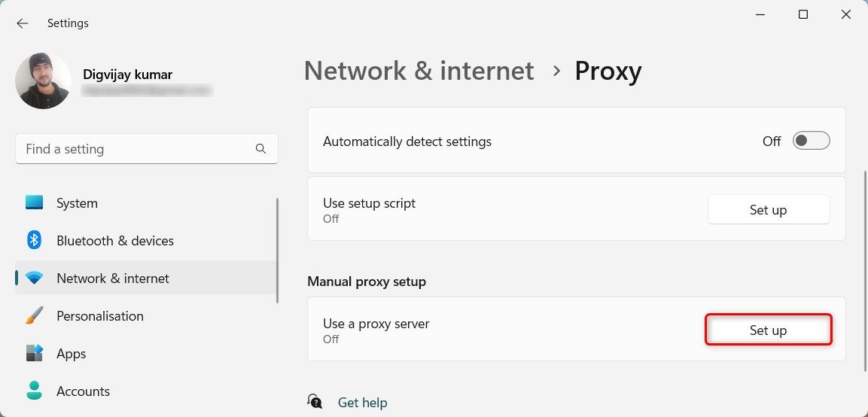
Task: Click the System monitor icon
Action: [x=35, y=203]
